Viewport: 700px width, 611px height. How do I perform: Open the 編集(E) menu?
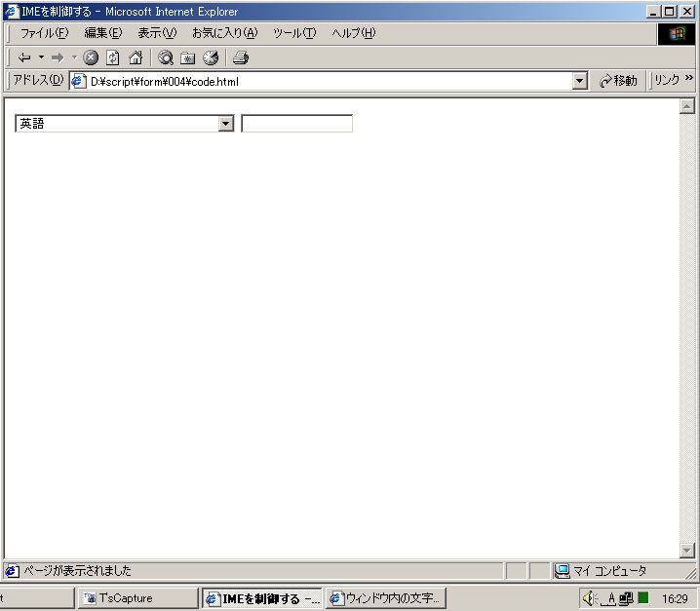[x=103, y=33]
